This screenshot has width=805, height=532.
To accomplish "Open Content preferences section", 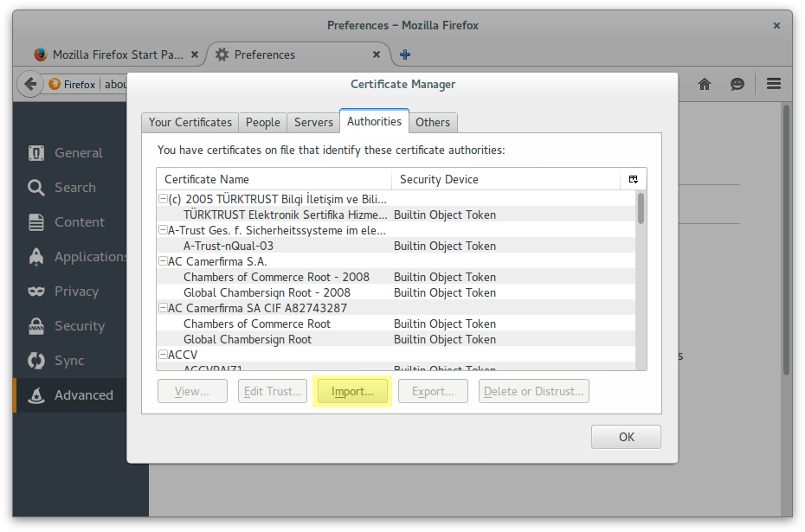I will 70,222.
